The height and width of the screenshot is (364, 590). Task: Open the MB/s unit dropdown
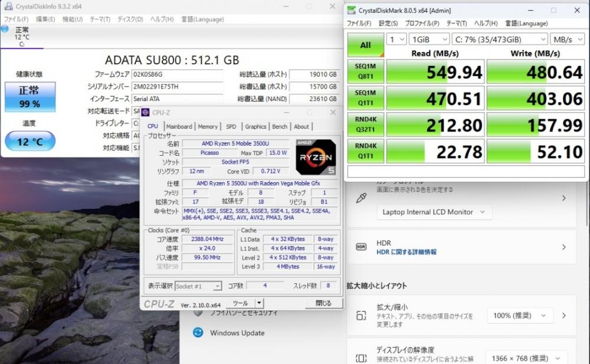tap(568, 39)
